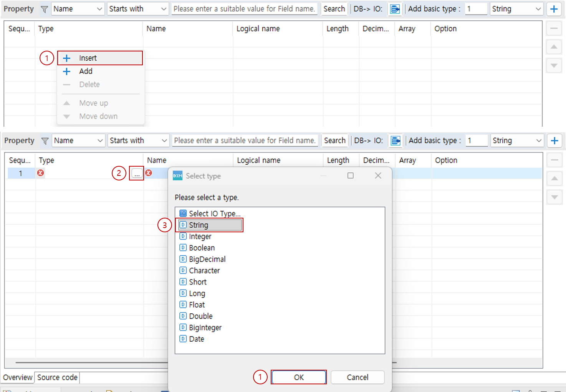The width and height of the screenshot is (566, 392).
Task: Confirm the type selection with OK
Action: (x=299, y=377)
